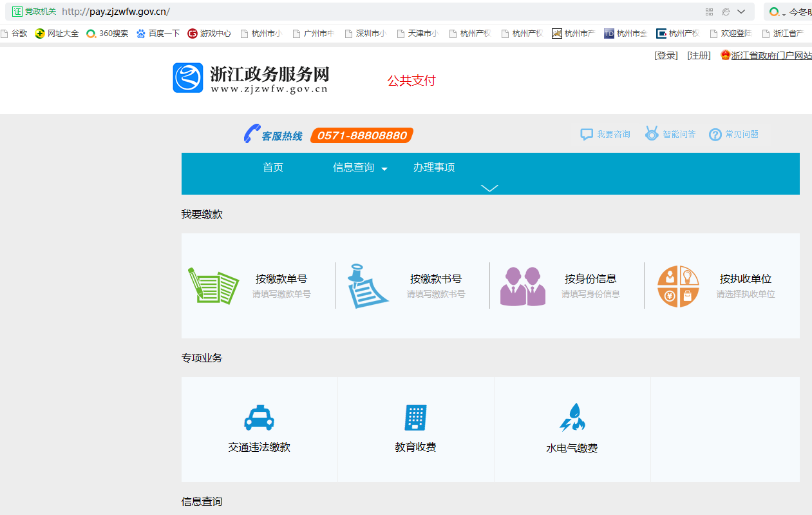Click the 请填写缴款单号 hint text
The width and height of the screenshot is (812, 515).
point(281,294)
